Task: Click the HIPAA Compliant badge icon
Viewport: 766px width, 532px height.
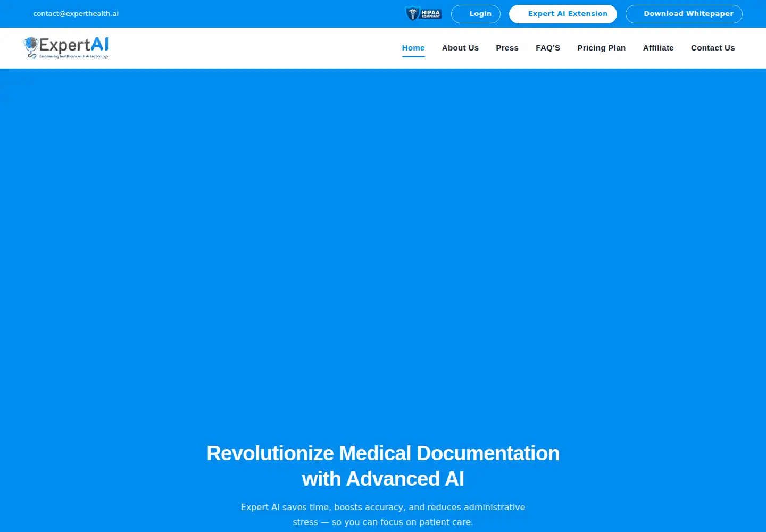Action: 423,13
